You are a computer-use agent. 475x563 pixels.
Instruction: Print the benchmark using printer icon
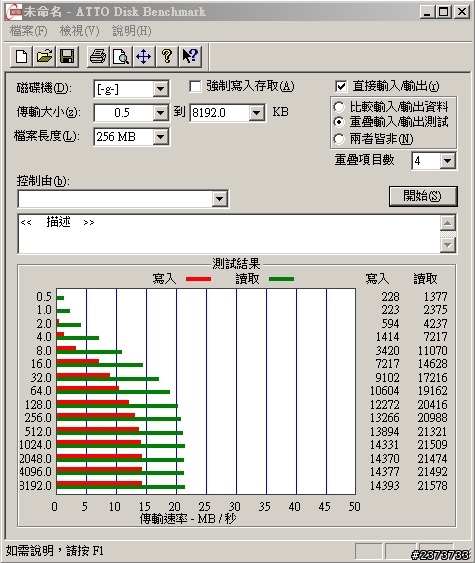(98, 56)
